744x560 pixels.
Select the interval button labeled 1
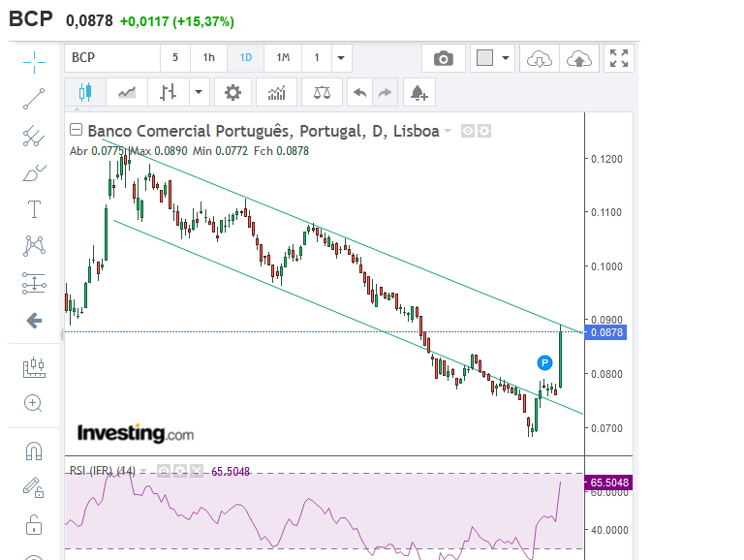[x=317, y=58]
